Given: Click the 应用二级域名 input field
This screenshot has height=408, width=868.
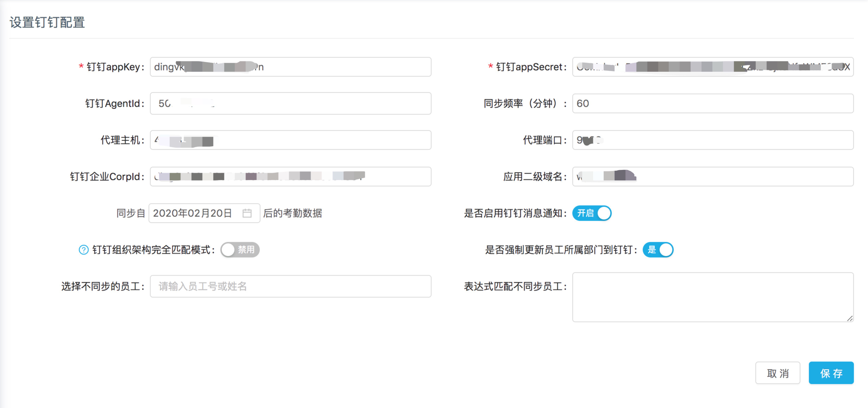Looking at the screenshot, I should pos(713,177).
